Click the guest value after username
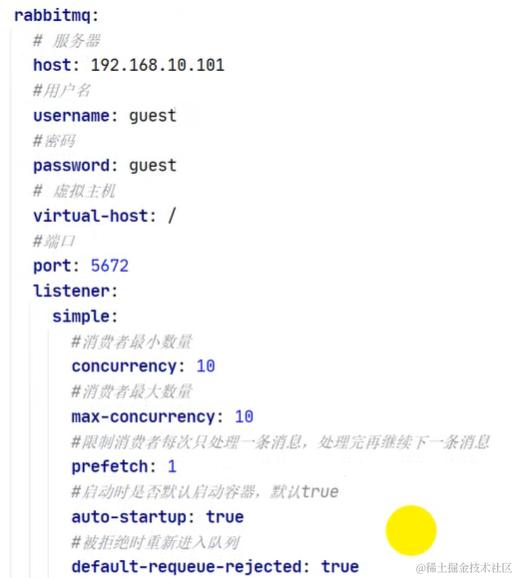Viewport: 516px width, 578px height. pos(153,116)
